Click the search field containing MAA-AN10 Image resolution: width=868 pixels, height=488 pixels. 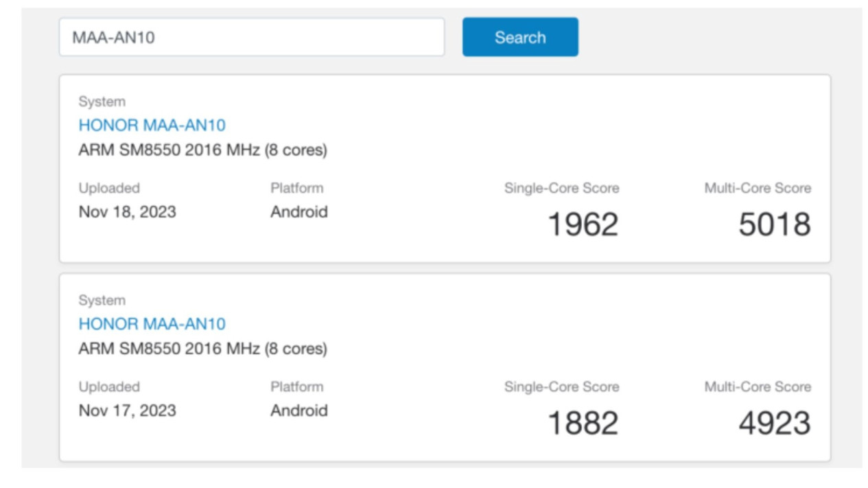(x=252, y=37)
